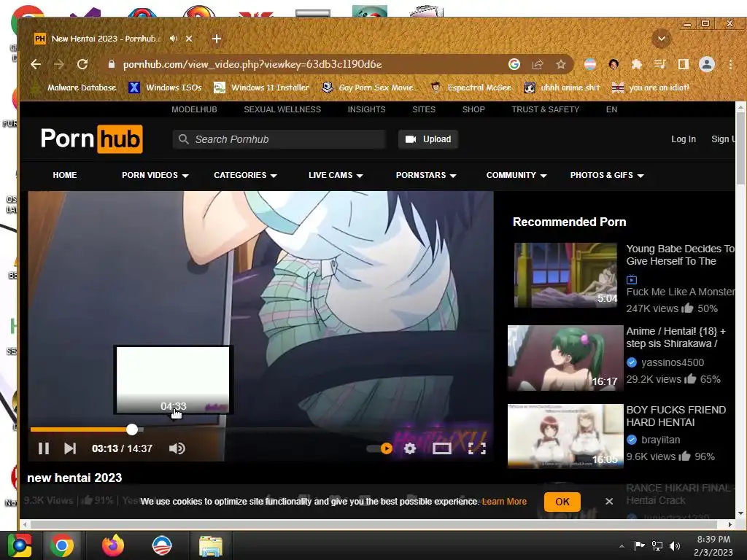Image resolution: width=747 pixels, height=560 pixels.
Task: Click the site logo
Action: 91,139
